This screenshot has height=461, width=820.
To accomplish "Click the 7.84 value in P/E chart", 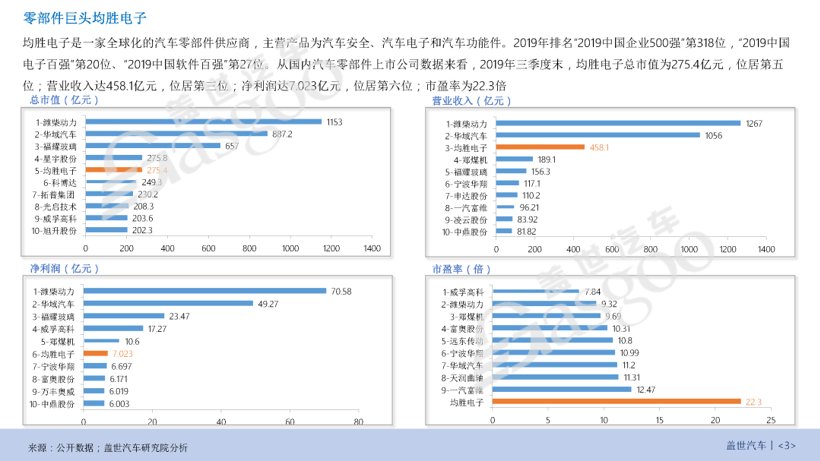I will point(593,292).
